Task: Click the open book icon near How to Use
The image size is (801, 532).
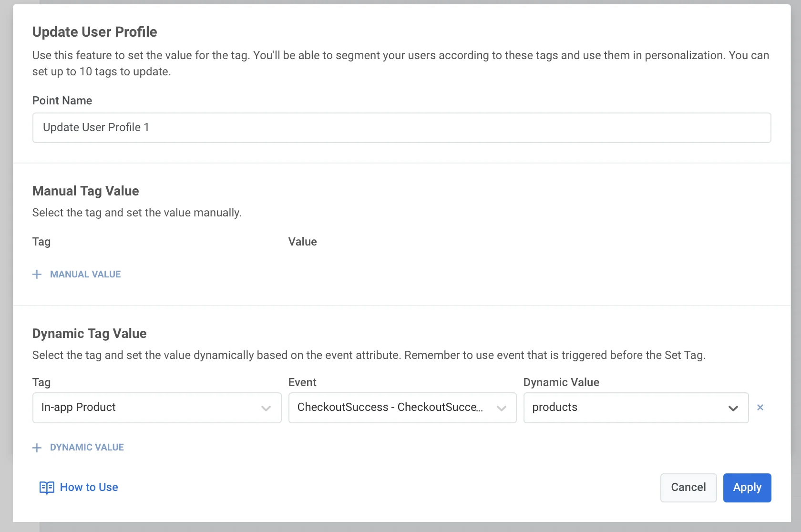Action: point(47,487)
